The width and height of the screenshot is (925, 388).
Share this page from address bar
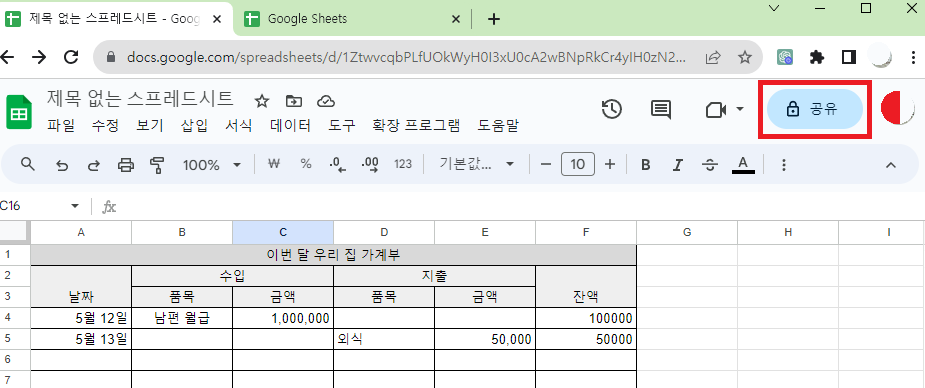click(x=713, y=57)
